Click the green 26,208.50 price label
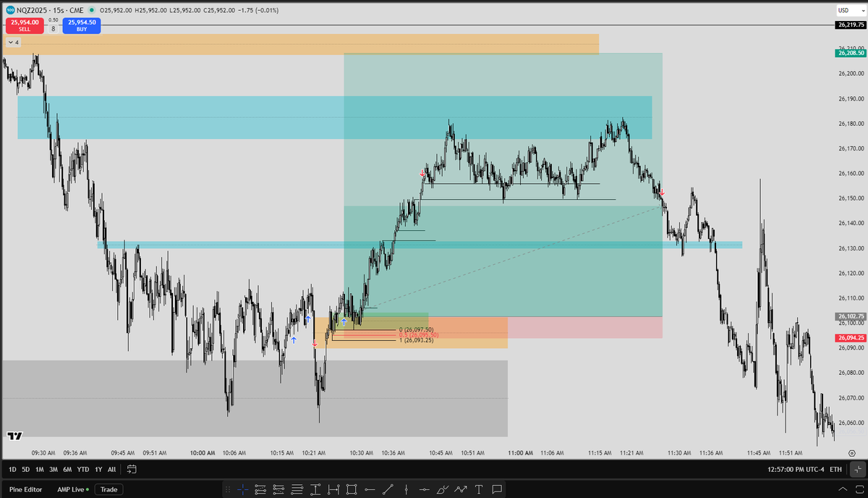The height and width of the screenshot is (498, 868). 850,53
